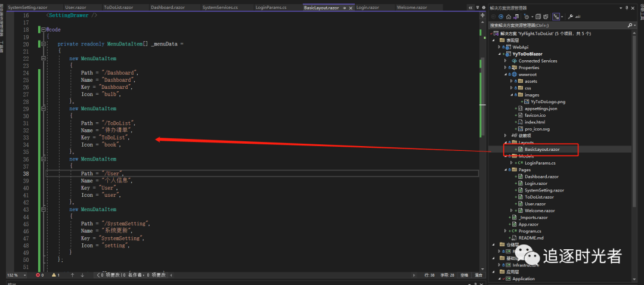Screen dimensions: 644x285
Task: Go to previous issue with up arrow
Action: click(72, 275)
